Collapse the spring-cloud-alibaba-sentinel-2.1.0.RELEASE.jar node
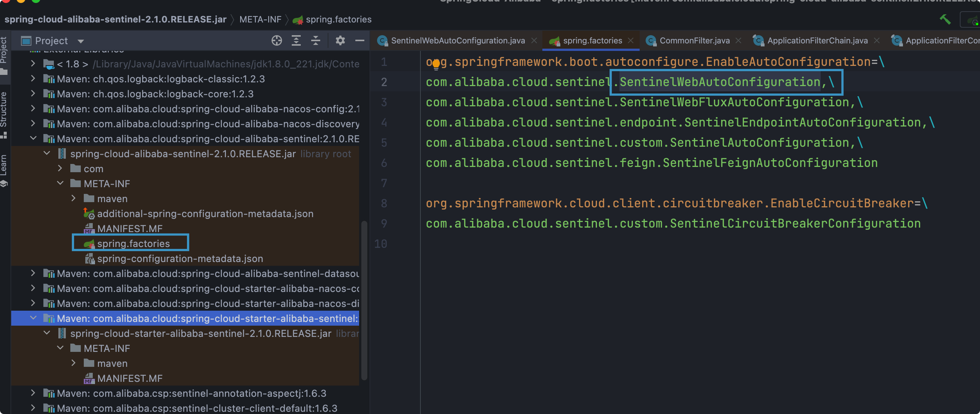980x414 pixels. (47, 153)
